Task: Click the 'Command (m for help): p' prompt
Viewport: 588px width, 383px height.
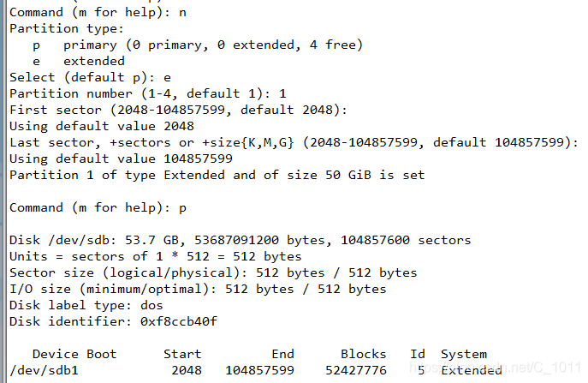Action: click(x=98, y=207)
